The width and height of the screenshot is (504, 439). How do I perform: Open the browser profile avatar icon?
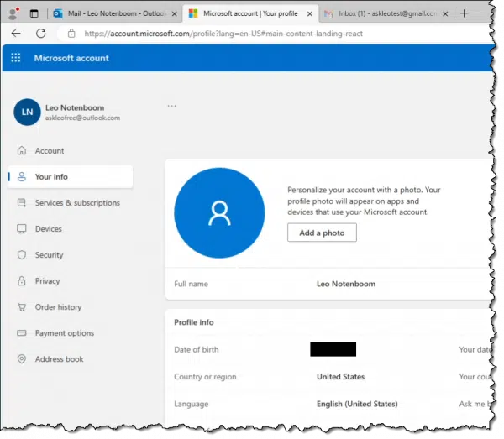(x=13, y=13)
